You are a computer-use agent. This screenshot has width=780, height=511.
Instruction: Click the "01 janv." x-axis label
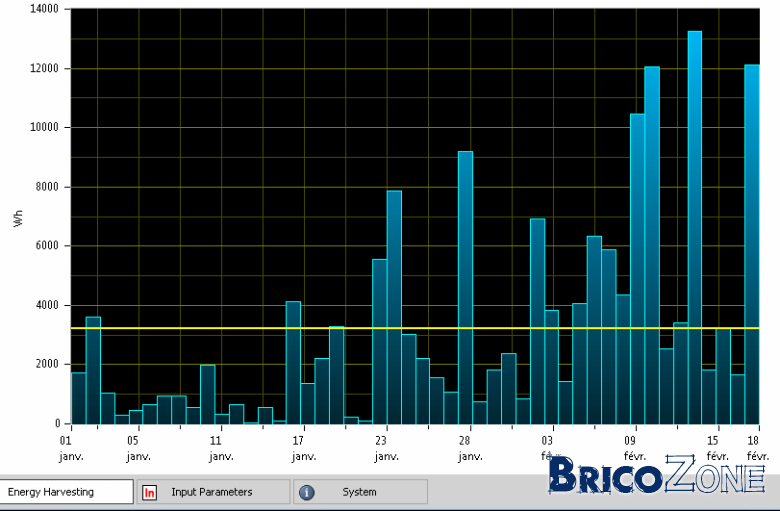point(71,448)
